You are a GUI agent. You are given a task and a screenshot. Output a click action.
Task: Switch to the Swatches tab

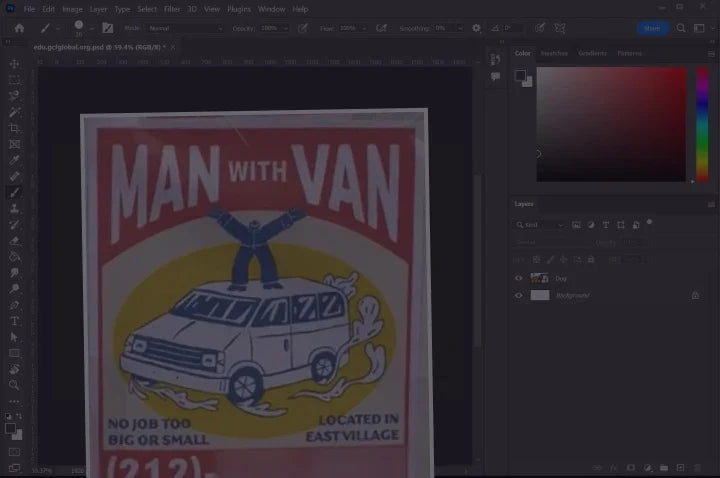[554, 54]
